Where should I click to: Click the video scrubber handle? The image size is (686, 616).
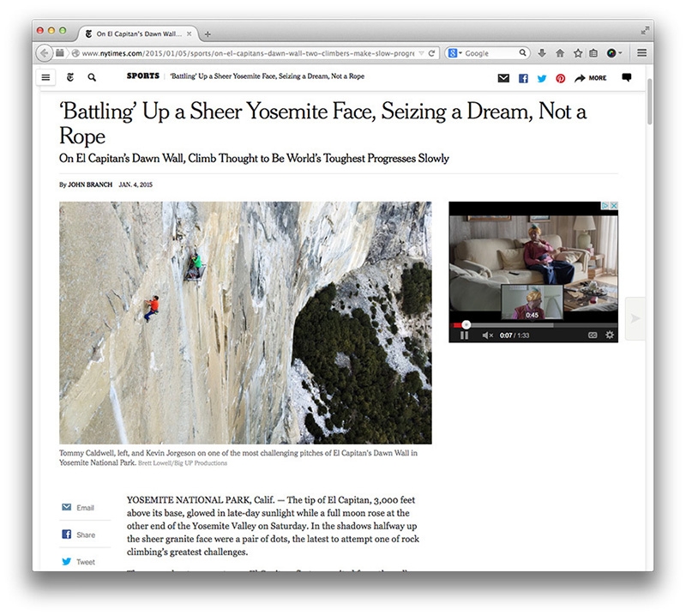click(x=466, y=325)
